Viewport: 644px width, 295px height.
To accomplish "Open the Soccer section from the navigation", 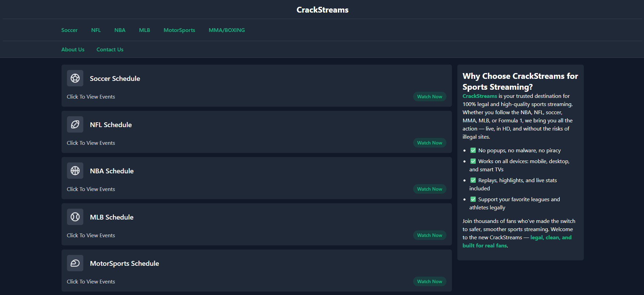I will [x=69, y=30].
